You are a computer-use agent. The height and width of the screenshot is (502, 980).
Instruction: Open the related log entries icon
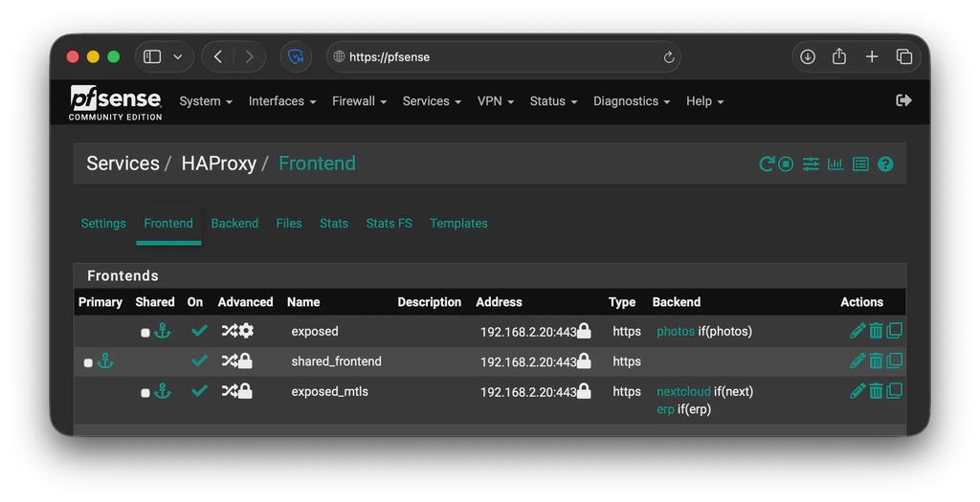click(860, 164)
